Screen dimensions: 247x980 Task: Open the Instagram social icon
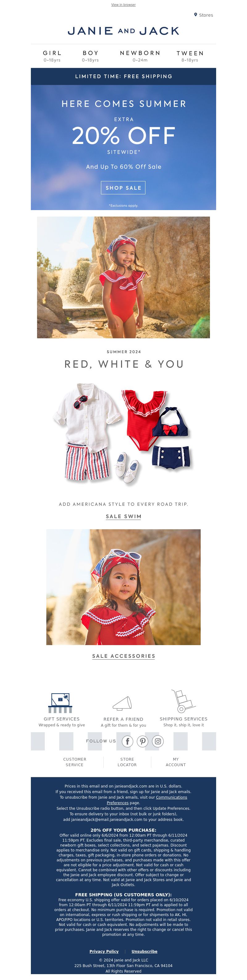158,741
